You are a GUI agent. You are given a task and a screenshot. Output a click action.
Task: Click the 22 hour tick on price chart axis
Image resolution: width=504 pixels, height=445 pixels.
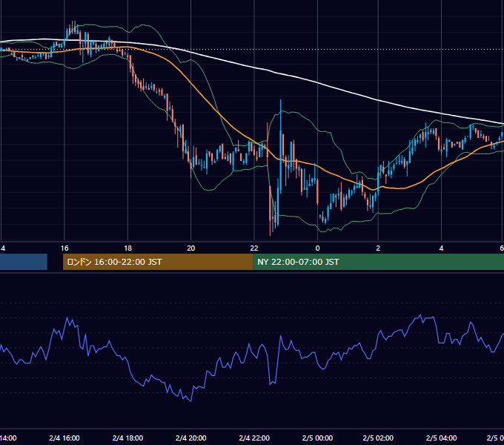point(254,248)
